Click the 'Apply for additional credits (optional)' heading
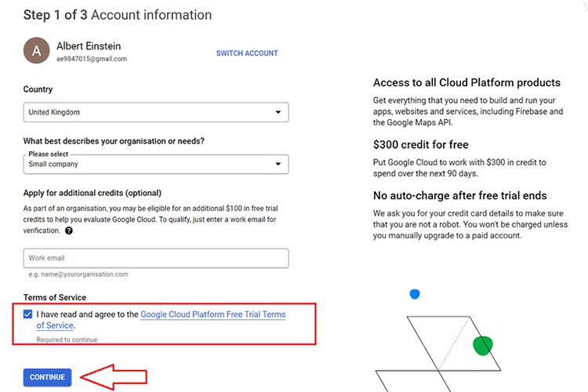The height and width of the screenshot is (392, 588). click(93, 193)
